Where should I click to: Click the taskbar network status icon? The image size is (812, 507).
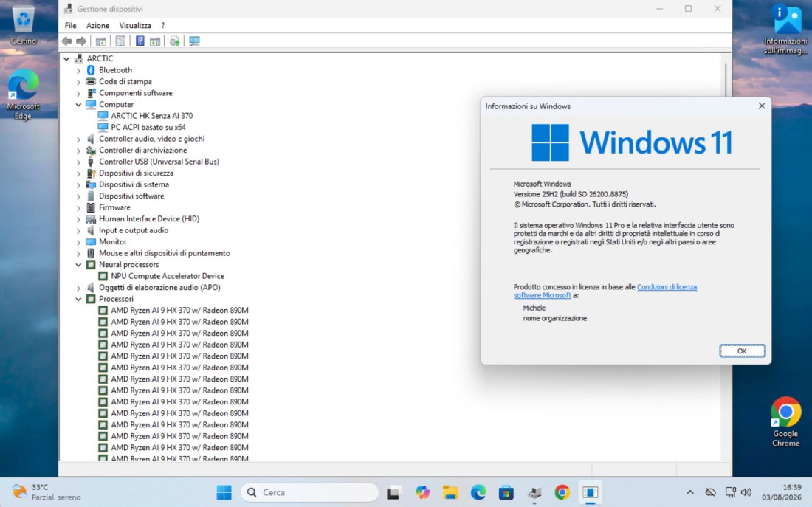729,492
